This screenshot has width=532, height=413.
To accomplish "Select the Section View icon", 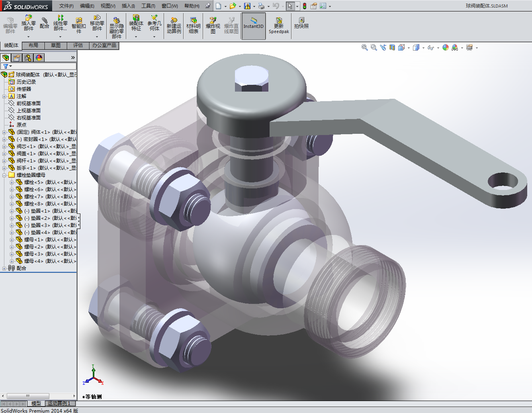I will pos(392,47).
